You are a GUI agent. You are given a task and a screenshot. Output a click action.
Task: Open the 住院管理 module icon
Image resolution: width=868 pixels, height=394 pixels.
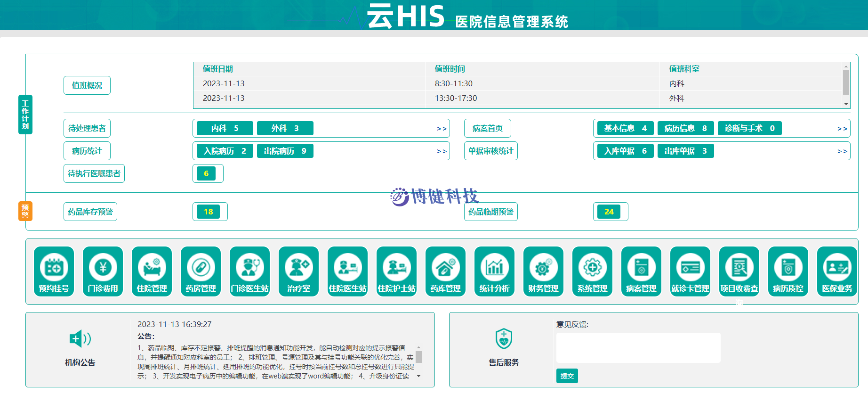coord(152,271)
